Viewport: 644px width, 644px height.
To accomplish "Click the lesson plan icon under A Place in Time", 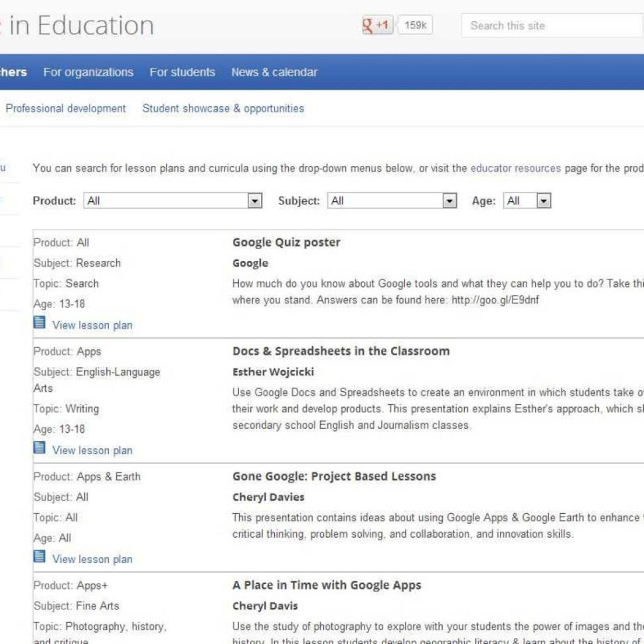I will (x=39, y=641).
